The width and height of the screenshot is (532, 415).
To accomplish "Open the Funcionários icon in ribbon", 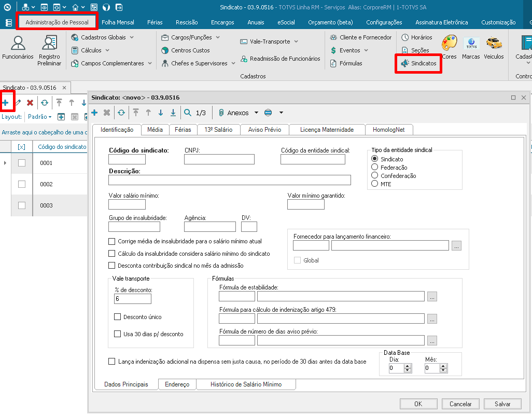I will [x=18, y=48].
